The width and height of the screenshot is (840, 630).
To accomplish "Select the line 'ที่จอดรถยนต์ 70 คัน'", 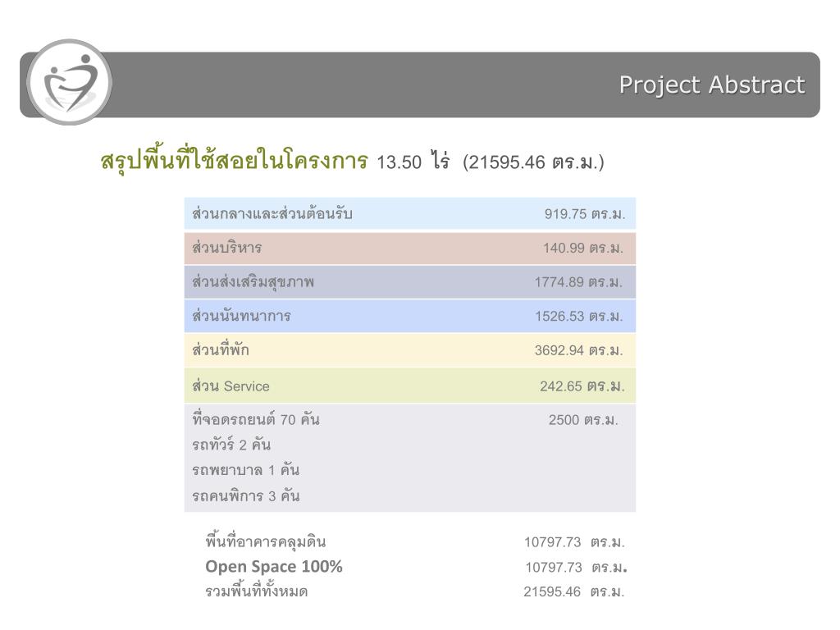I will click(256, 419).
